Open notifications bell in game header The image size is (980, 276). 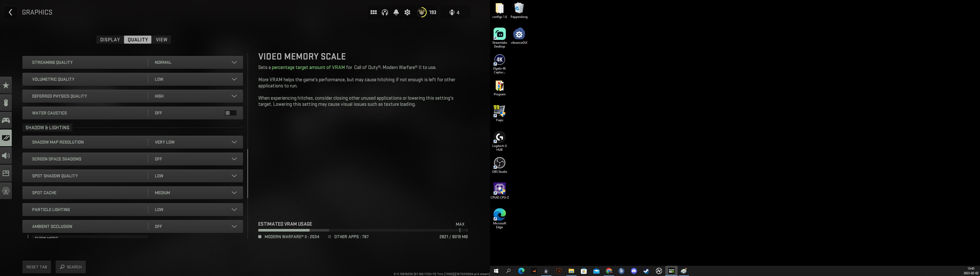tap(396, 13)
